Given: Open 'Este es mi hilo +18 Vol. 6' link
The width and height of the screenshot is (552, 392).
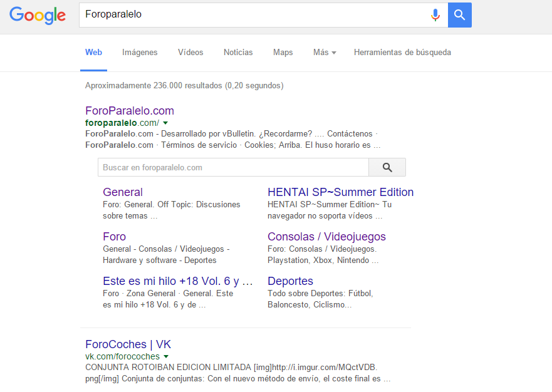Looking at the screenshot, I should click(x=178, y=281).
